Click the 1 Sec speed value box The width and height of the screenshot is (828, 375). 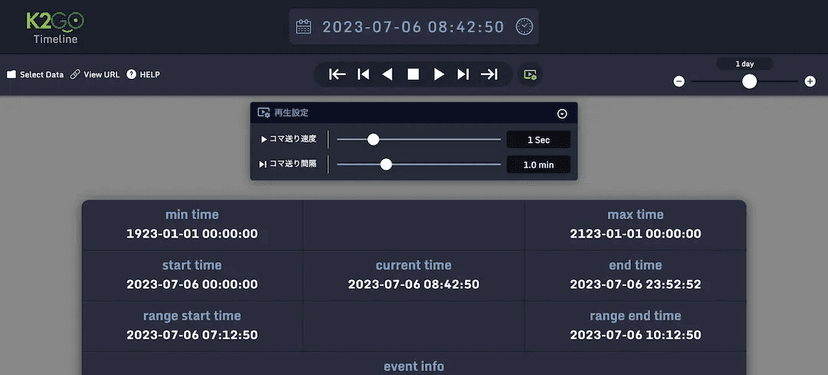[539, 140]
